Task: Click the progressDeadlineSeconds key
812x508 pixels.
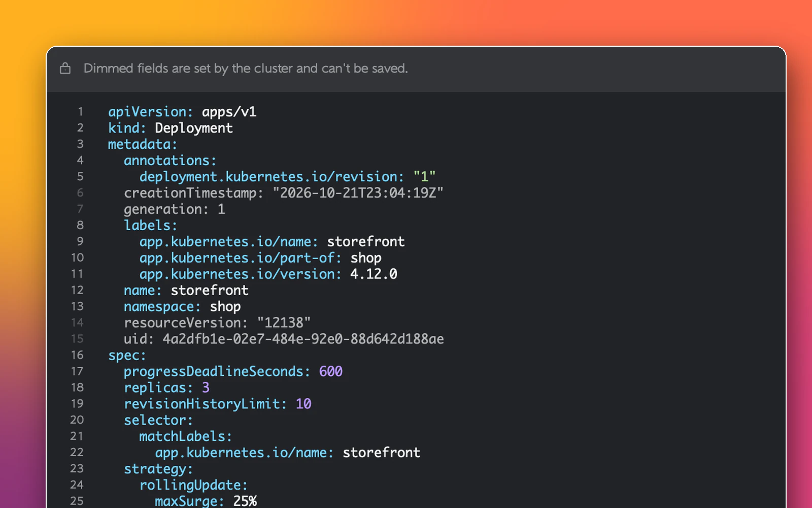Action: click(217, 372)
